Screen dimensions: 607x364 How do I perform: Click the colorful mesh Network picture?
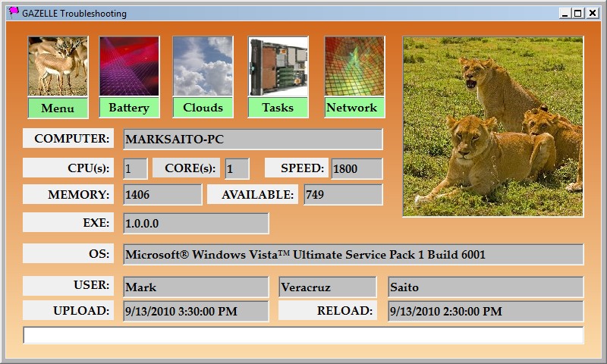[354, 66]
